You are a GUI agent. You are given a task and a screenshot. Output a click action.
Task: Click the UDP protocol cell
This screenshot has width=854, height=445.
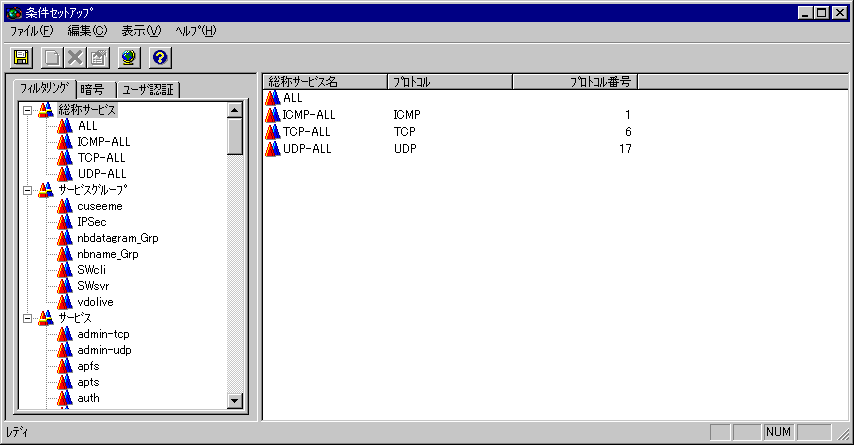(405, 149)
